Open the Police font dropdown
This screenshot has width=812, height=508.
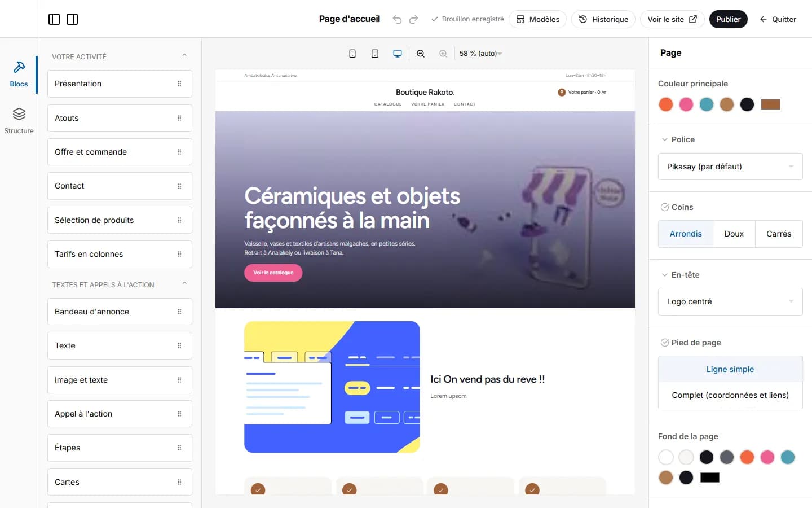[x=730, y=167]
